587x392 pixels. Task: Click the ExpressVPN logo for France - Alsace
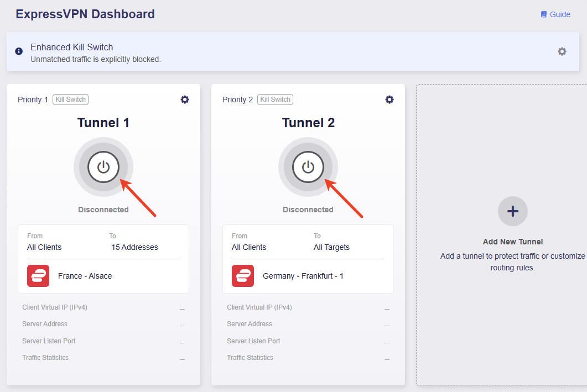38,276
